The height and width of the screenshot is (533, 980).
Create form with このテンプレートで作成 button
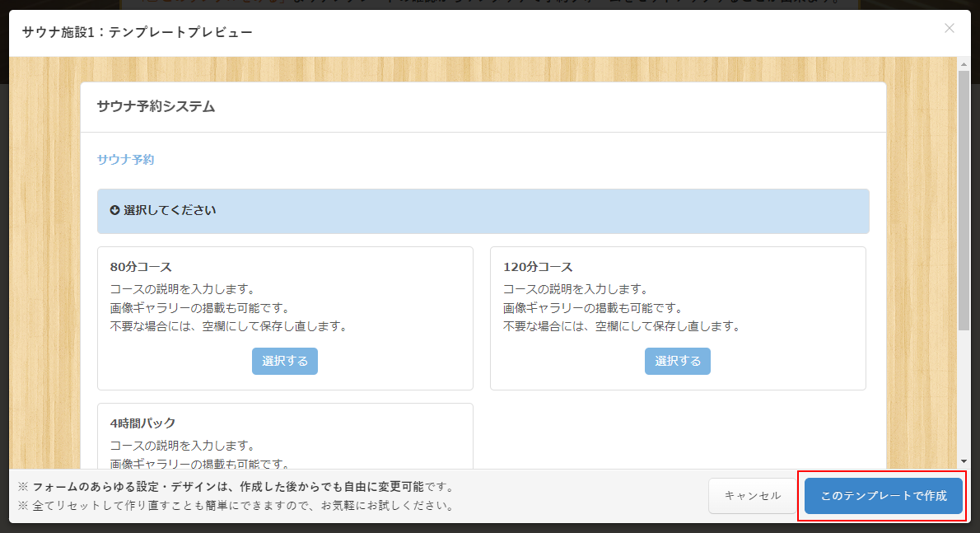click(883, 496)
